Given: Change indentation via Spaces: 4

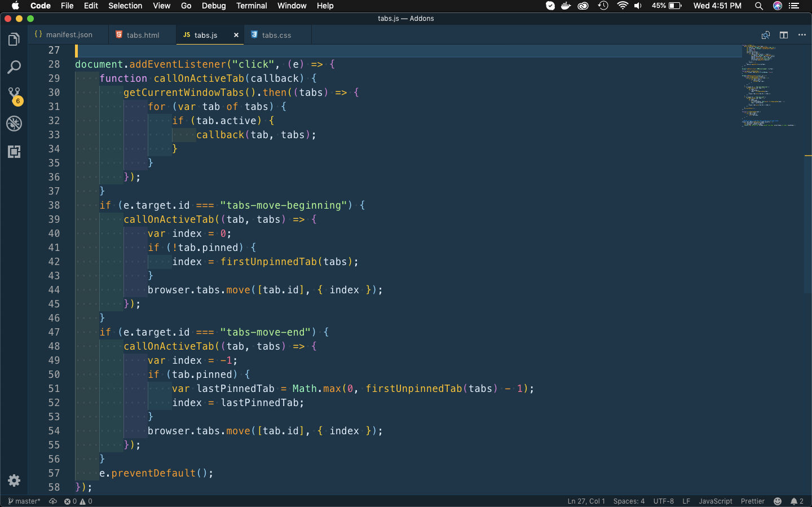Looking at the screenshot, I should [x=629, y=501].
